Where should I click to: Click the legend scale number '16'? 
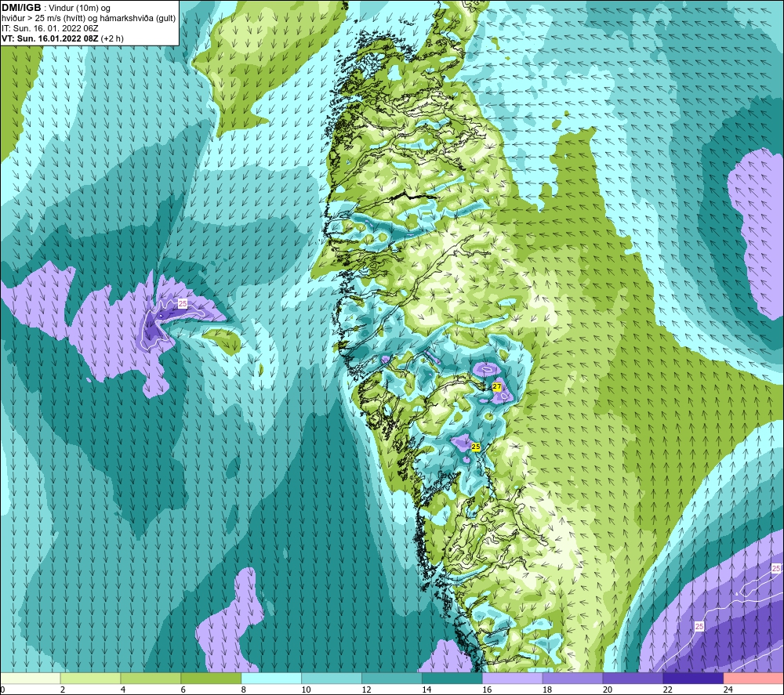pos(487,690)
